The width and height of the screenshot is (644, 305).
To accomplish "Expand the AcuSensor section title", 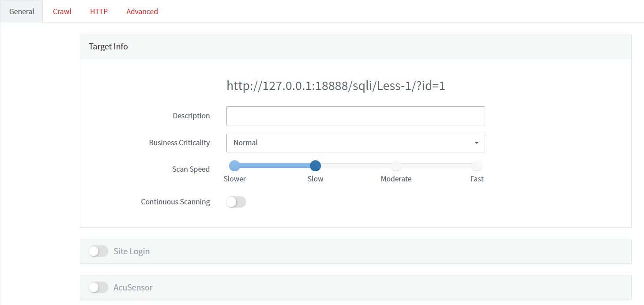I will coord(133,287).
